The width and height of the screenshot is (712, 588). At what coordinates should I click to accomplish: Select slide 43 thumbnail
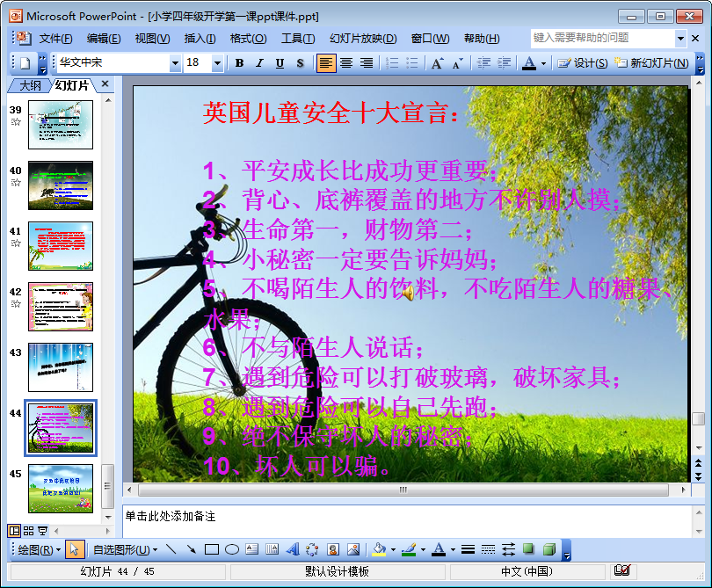point(61,367)
